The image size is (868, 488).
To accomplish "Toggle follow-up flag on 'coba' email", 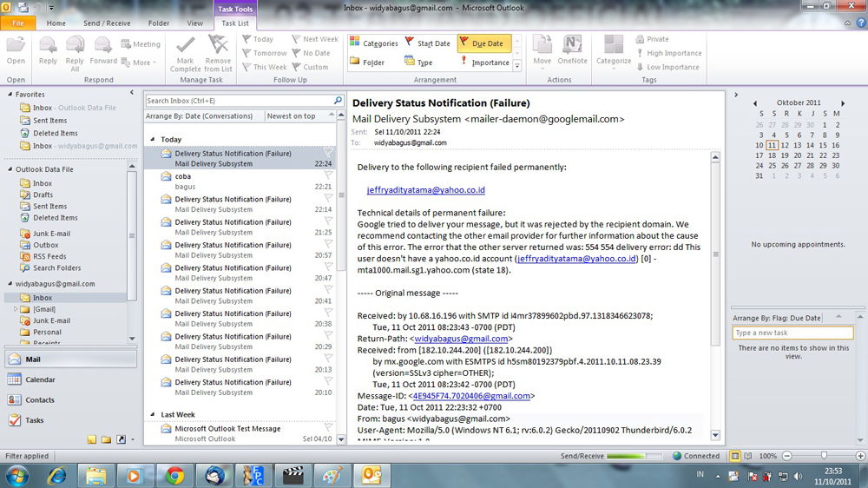I will [328, 176].
